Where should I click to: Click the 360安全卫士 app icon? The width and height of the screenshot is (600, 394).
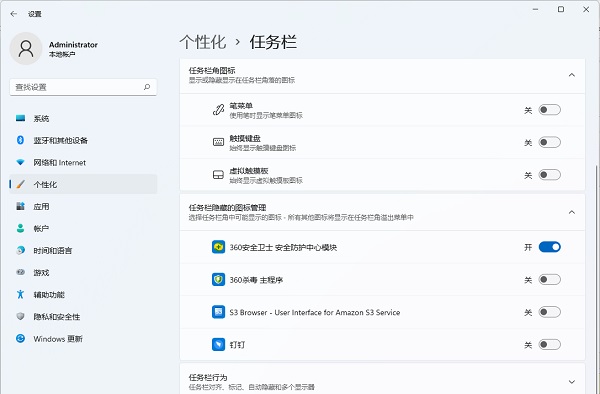click(218, 247)
